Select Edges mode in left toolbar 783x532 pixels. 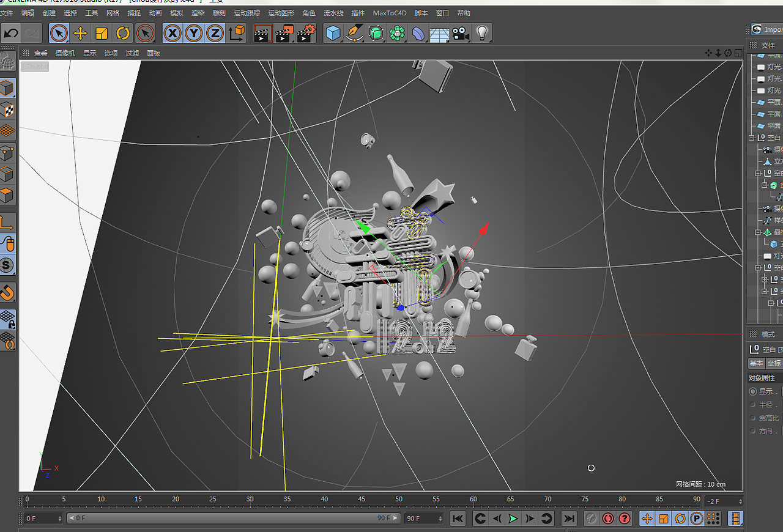click(7, 174)
